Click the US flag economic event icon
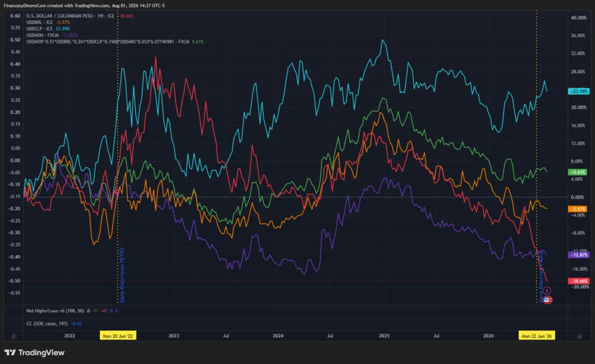 [547, 300]
